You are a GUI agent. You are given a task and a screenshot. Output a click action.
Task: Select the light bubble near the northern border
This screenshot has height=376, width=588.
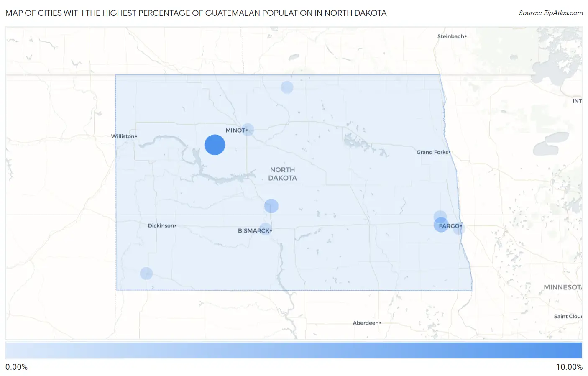coord(287,87)
